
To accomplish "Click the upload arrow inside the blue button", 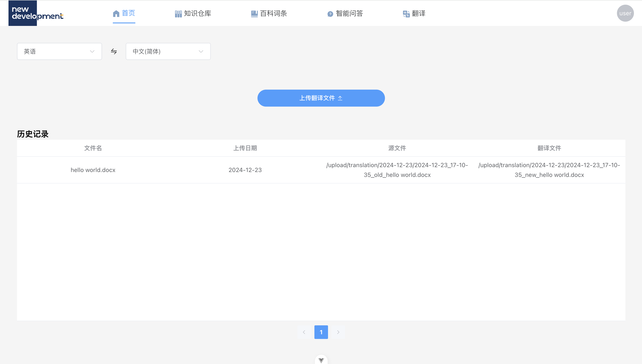I will (340, 98).
